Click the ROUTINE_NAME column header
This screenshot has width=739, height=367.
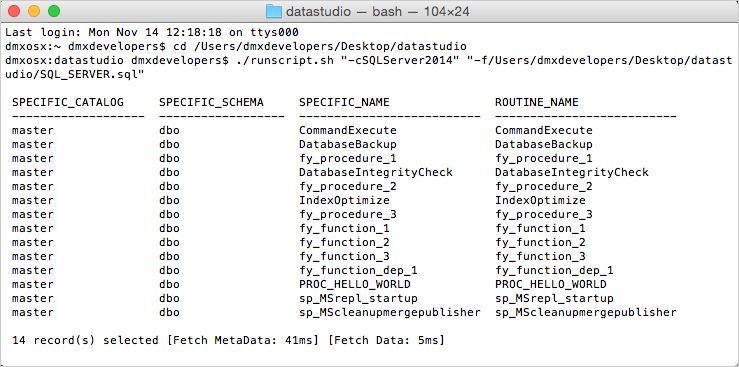click(x=536, y=102)
